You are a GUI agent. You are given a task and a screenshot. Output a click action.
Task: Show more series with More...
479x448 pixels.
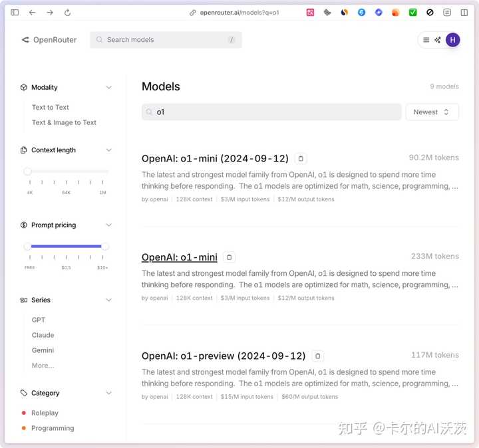click(x=43, y=366)
